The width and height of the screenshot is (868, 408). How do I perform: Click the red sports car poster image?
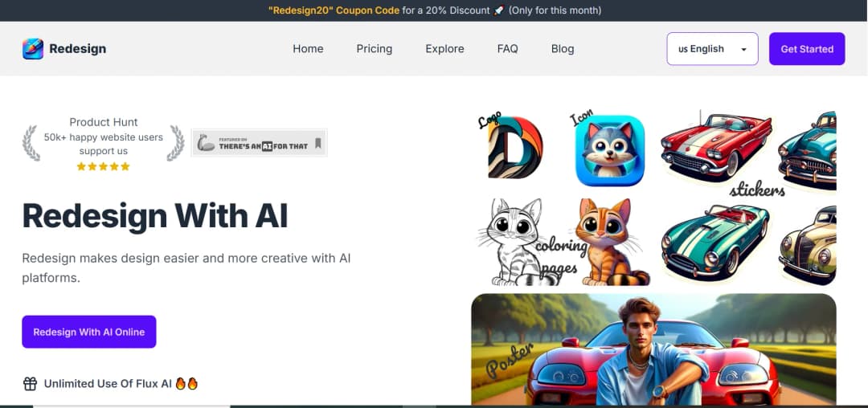pos(653,349)
